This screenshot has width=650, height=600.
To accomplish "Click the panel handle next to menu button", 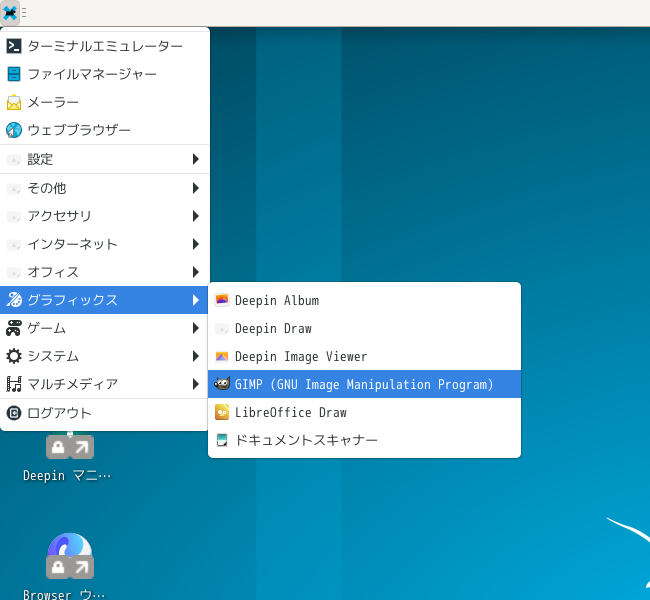I will 24,13.
